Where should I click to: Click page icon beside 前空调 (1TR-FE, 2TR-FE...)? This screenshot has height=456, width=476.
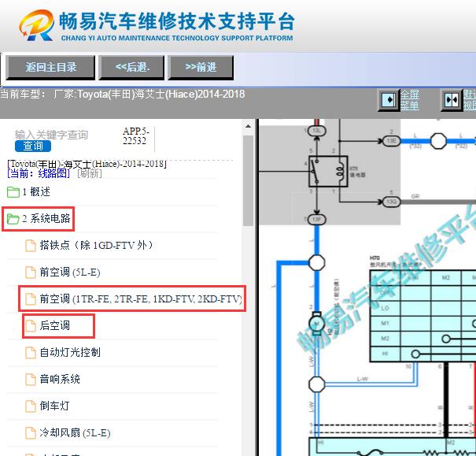click(31, 299)
